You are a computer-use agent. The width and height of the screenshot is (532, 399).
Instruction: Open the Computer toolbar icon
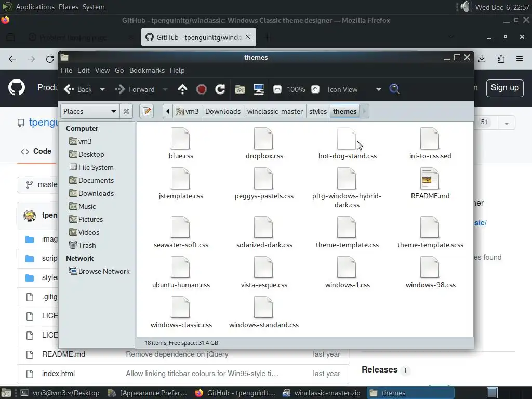click(259, 89)
